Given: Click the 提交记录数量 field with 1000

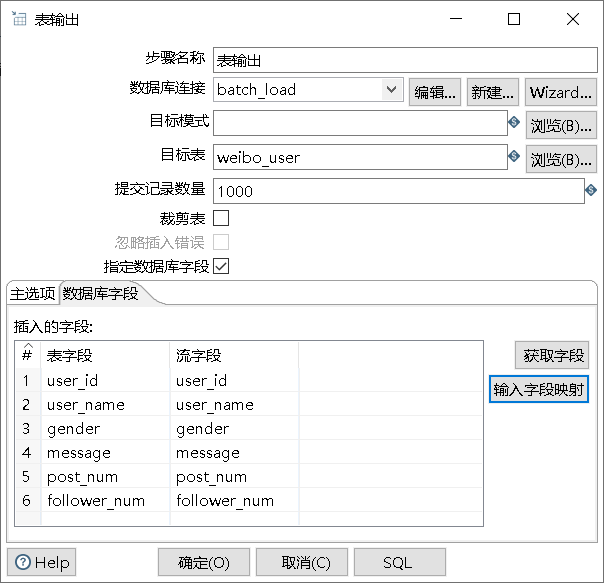Looking at the screenshot, I should coord(399,191).
